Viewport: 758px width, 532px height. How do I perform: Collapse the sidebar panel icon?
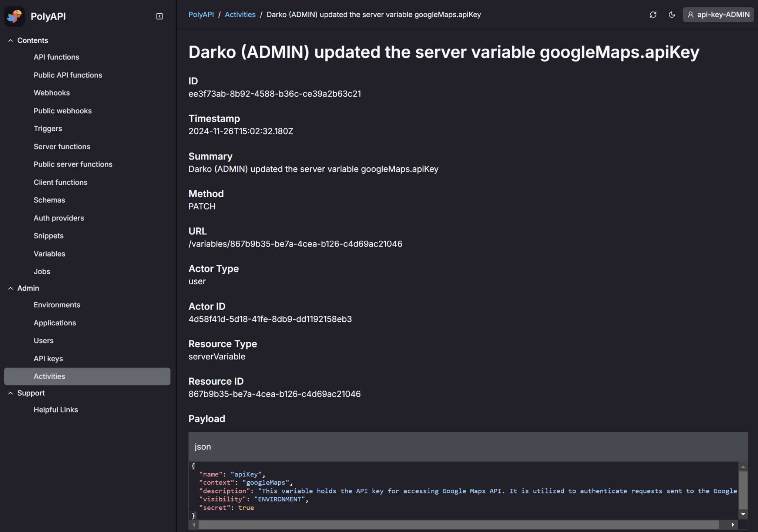click(160, 16)
